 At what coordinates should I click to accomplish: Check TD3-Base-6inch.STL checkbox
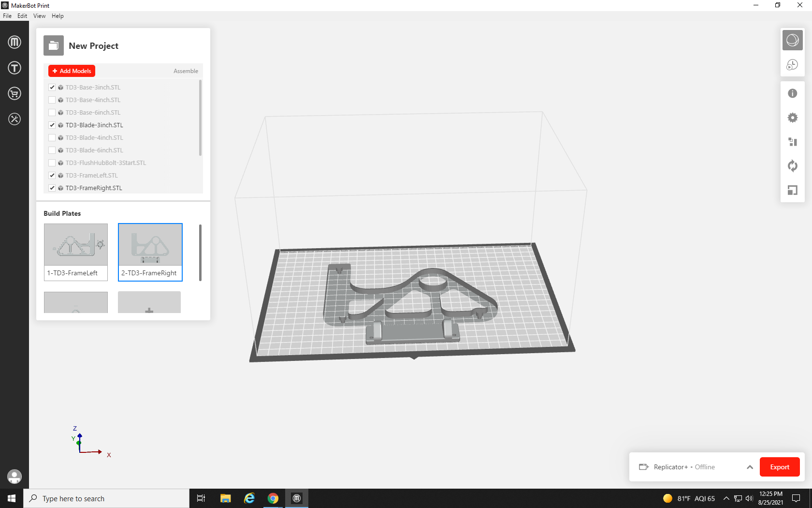[52, 113]
